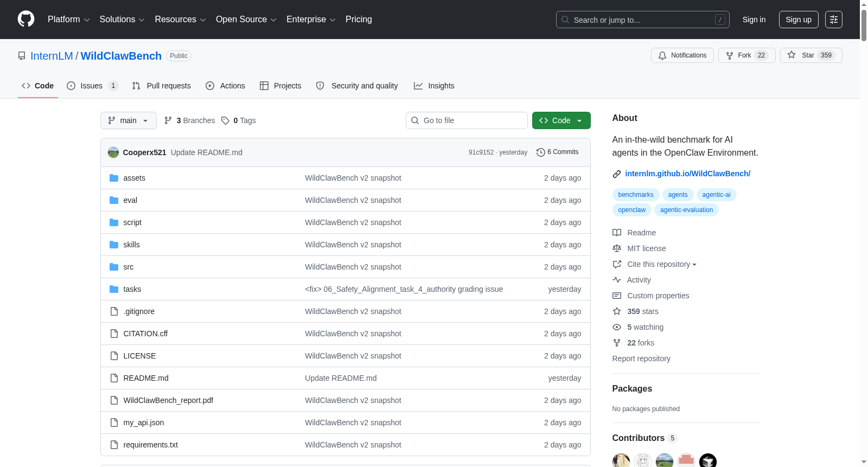Click Report repository link
Image resolution: width=868 pixels, height=467 pixels.
click(x=641, y=359)
